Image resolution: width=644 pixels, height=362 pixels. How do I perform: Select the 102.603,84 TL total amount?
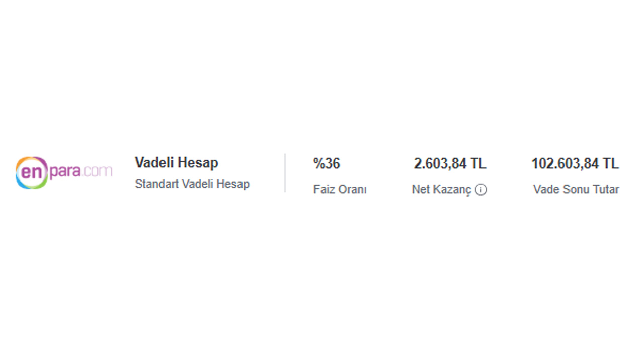click(x=575, y=164)
